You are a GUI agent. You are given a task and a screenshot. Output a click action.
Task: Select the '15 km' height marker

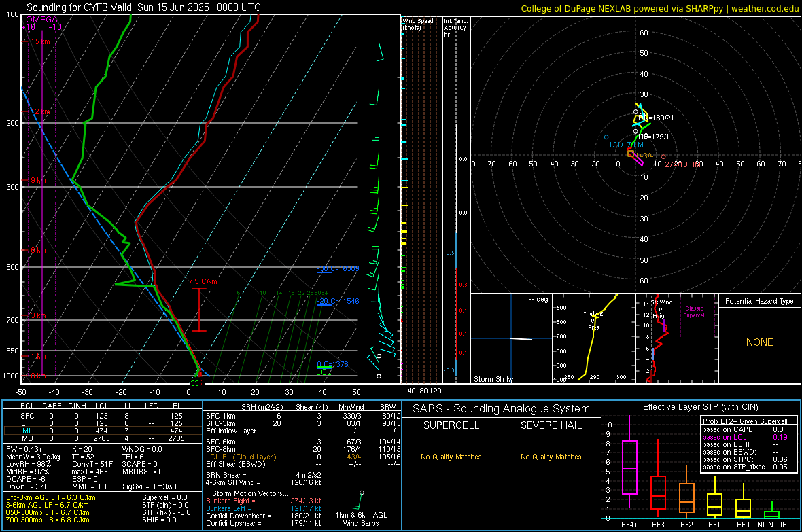40,41
